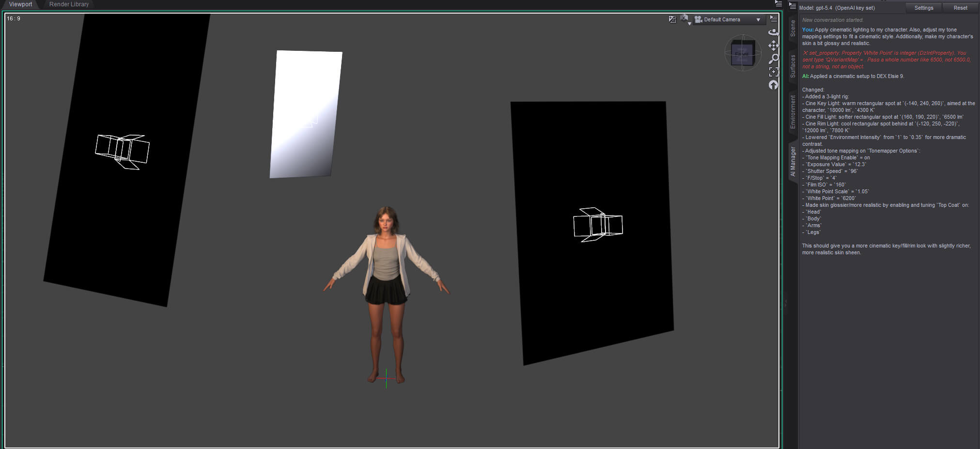Viewport: 980px width, 449px height.
Task: Click the Reset button
Action: click(x=960, y=8)
